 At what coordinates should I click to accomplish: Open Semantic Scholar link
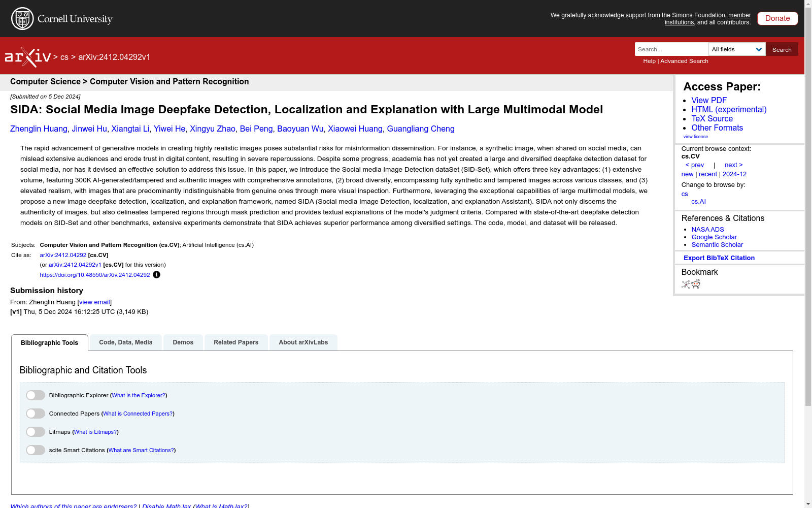717,245
